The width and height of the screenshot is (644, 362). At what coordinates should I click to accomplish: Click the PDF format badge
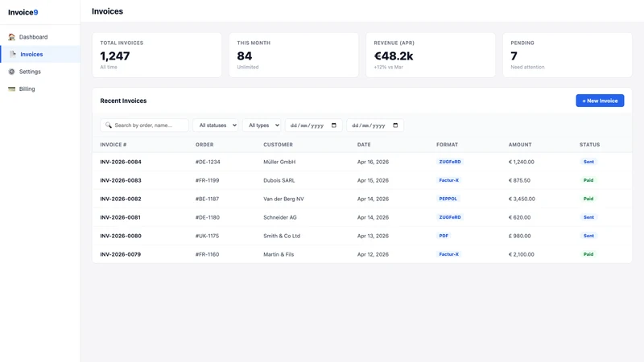click(444, 236)
